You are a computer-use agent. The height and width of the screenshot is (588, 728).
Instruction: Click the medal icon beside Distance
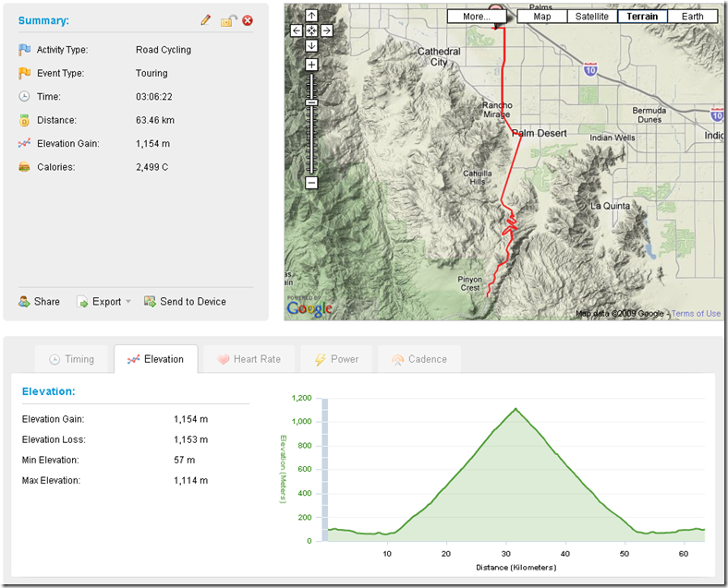24,120
